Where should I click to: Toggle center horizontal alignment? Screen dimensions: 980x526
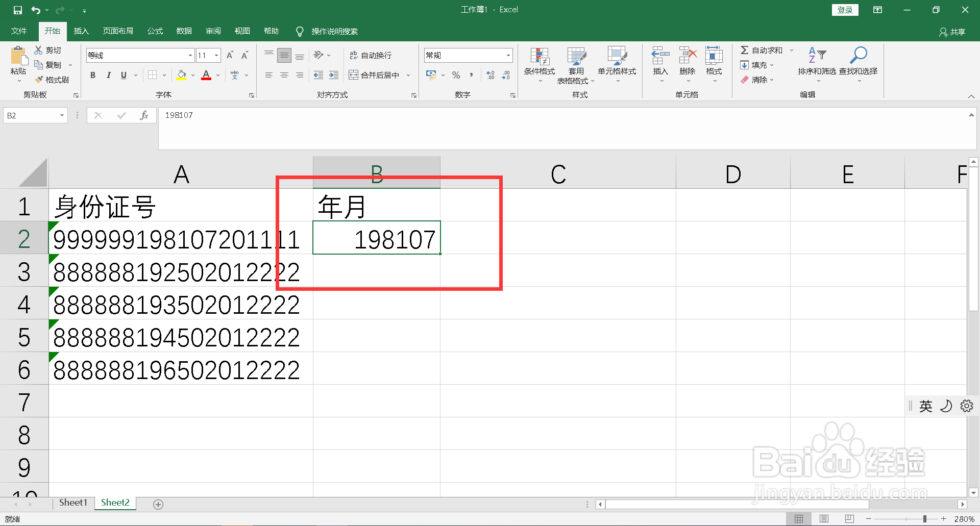[284, 75]
